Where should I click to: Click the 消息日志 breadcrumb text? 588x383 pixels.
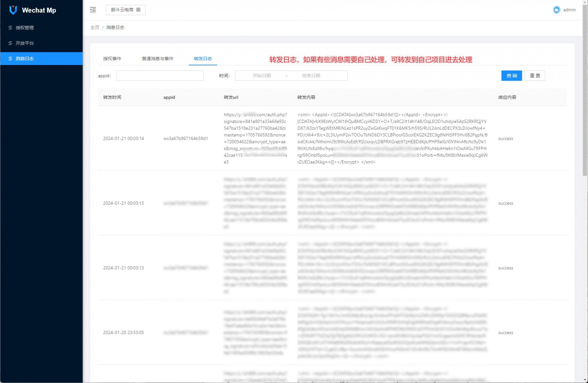pos(115,27)
